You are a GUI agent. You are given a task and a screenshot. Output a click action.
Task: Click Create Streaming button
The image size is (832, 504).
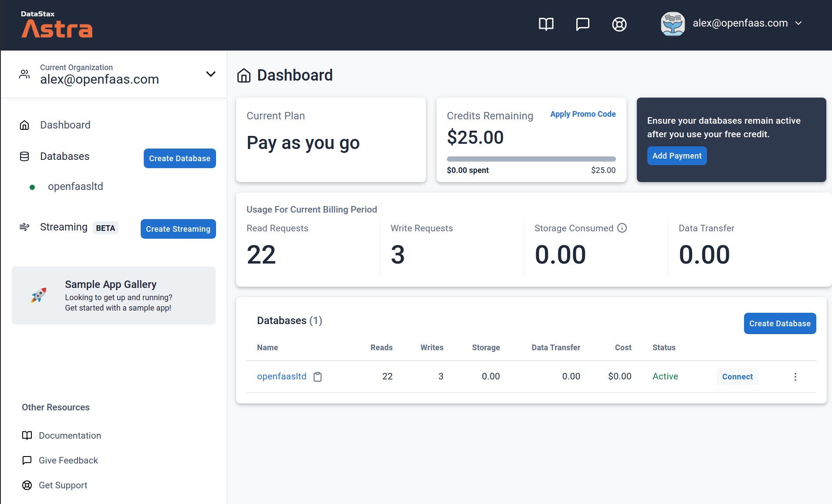pos(178,229)
